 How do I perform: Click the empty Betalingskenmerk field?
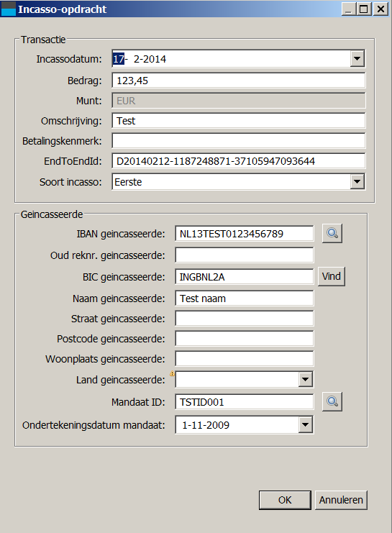pos(239,141)
